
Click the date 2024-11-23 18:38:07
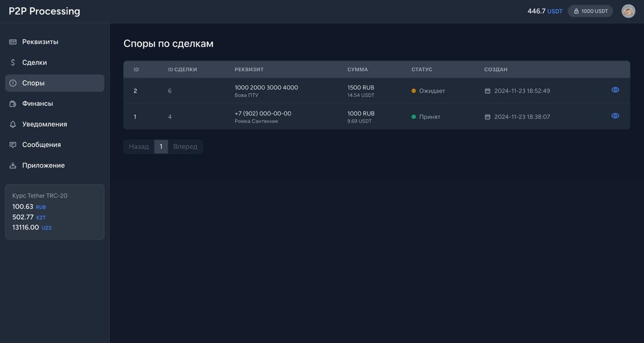[522, 117]
